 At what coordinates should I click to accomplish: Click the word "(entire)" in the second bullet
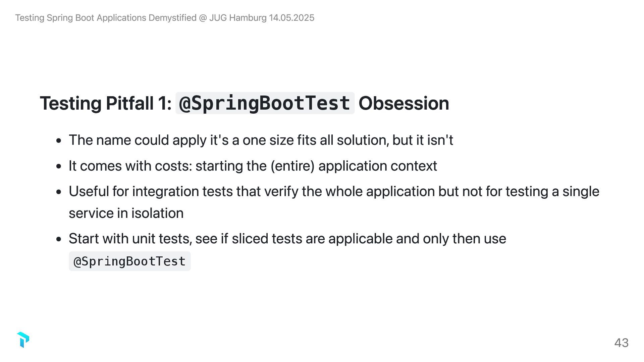(292, 166)
